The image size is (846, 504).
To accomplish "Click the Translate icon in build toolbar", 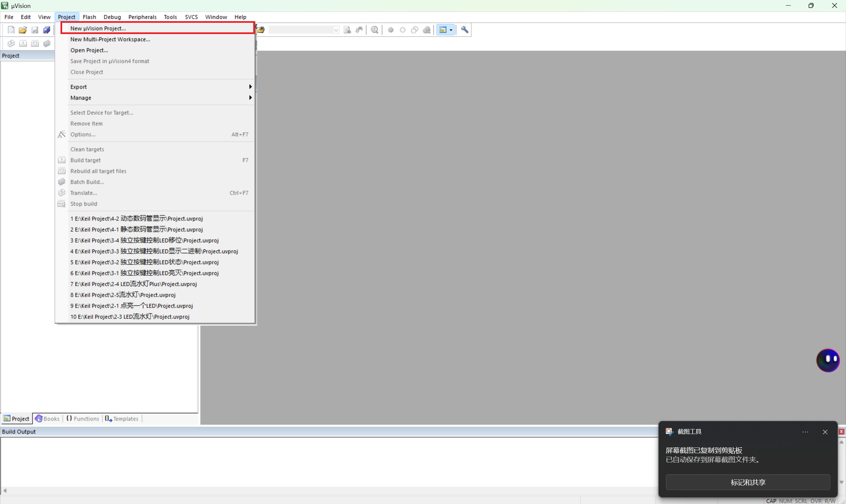I will point(11,44).
